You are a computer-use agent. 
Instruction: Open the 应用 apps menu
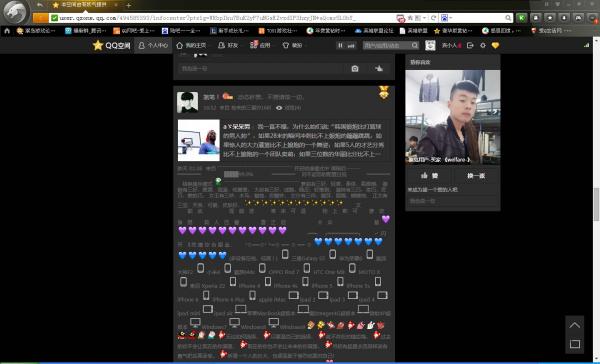pyautogui.click(x=260, y=45)
